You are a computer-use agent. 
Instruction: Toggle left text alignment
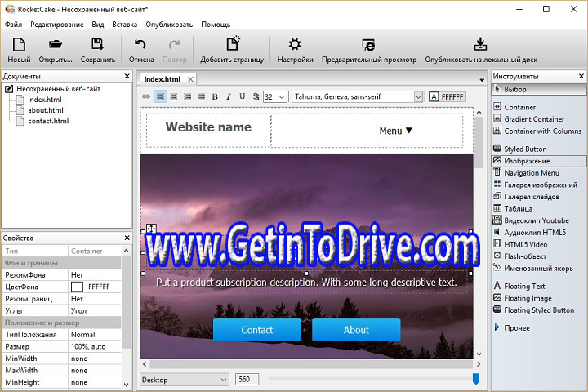click(x=160, y=97)
